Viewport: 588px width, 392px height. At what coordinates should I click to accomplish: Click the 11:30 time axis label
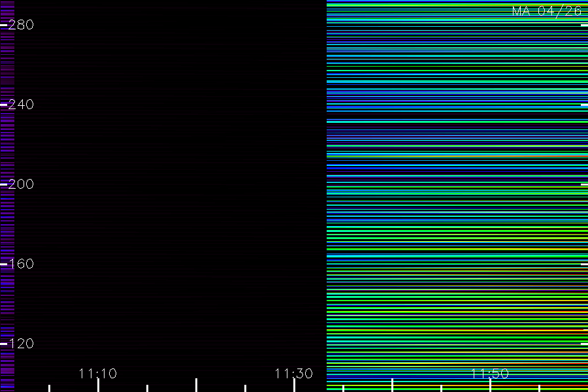293,373
